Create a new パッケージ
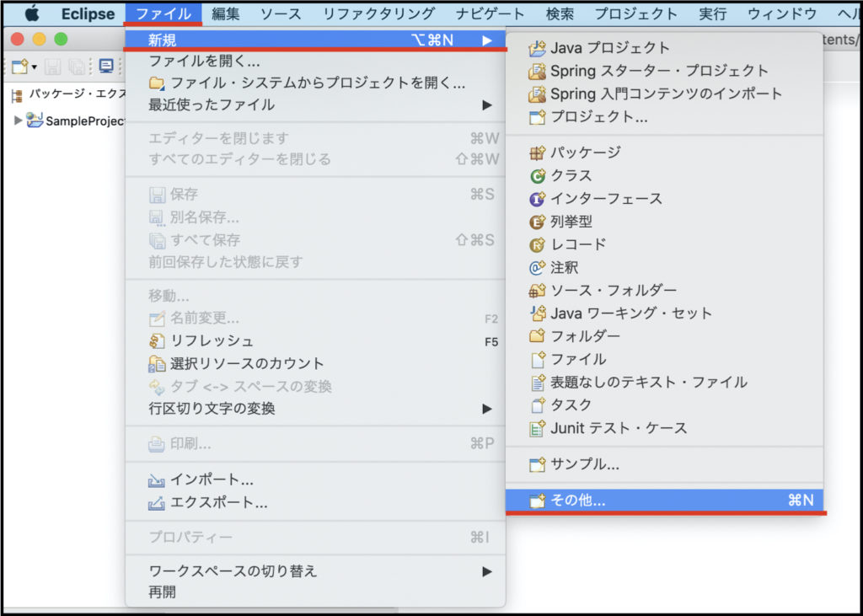Viewport: 863px width, 616px height. (x=664, y=153)
